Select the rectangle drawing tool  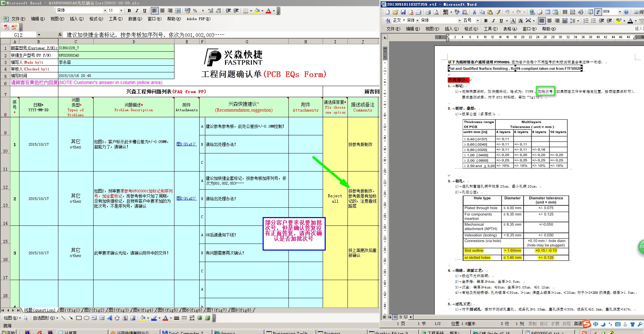78,318
